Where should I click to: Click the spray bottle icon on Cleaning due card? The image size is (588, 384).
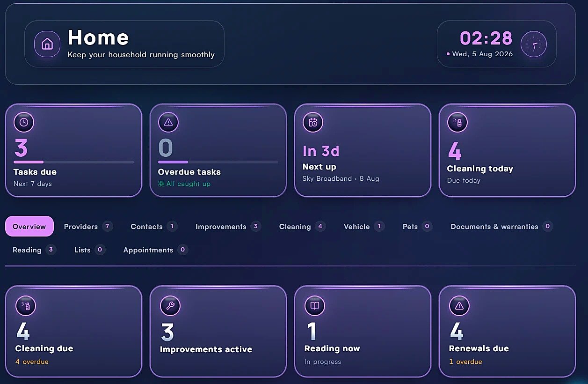coord(26,306)
